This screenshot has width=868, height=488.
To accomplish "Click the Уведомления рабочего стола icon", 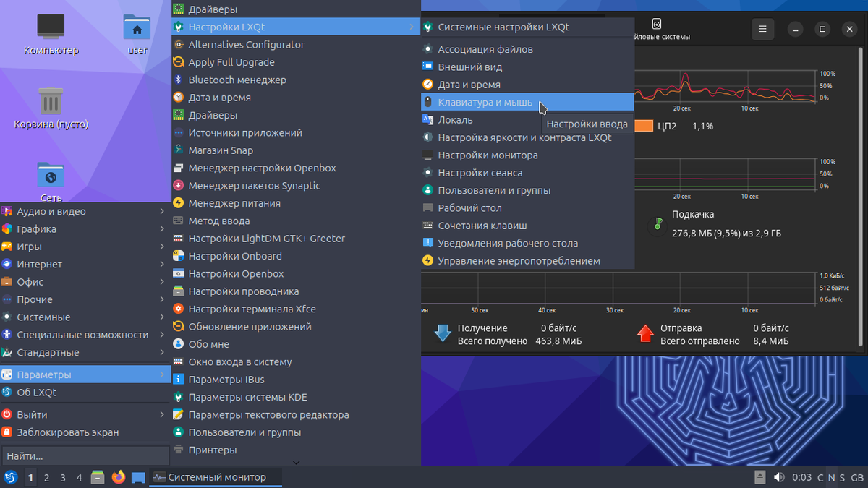I will [x=427, y=243].
